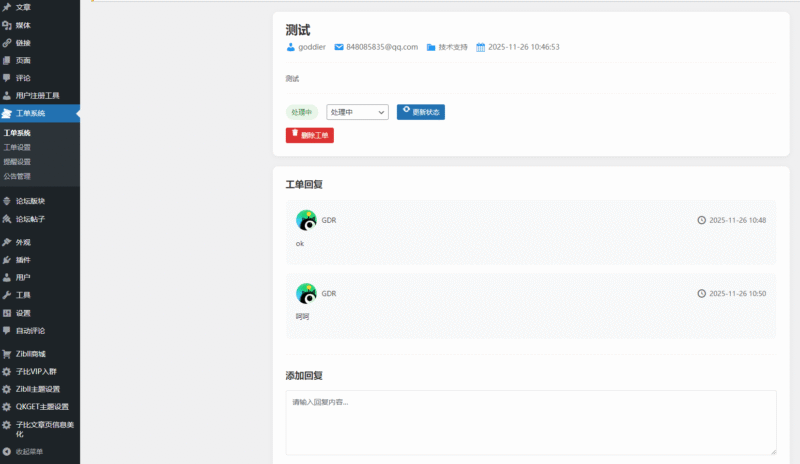Click the 添加回复 reply text area
Viewport: 800px width, 464px height.
[x=530, y=421]
